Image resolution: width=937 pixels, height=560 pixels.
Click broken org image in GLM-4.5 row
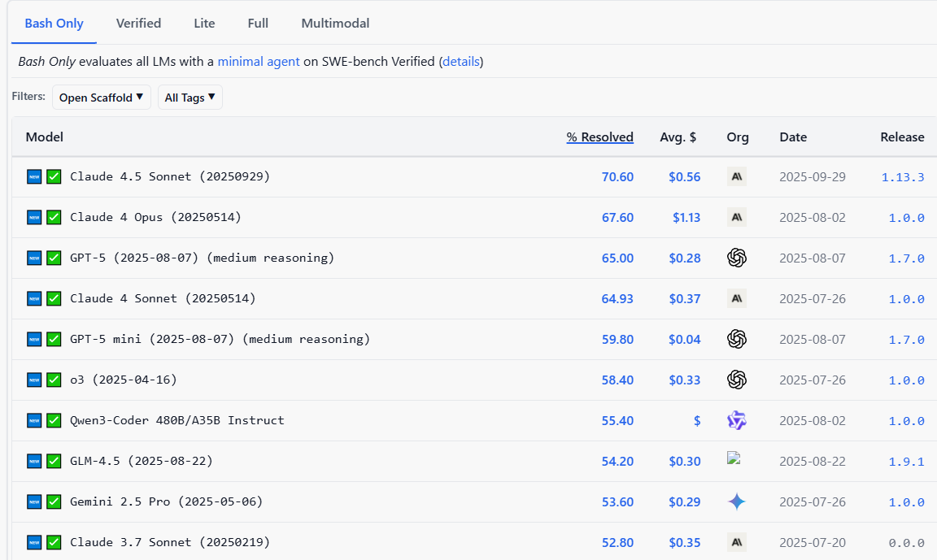coord(734,458)
